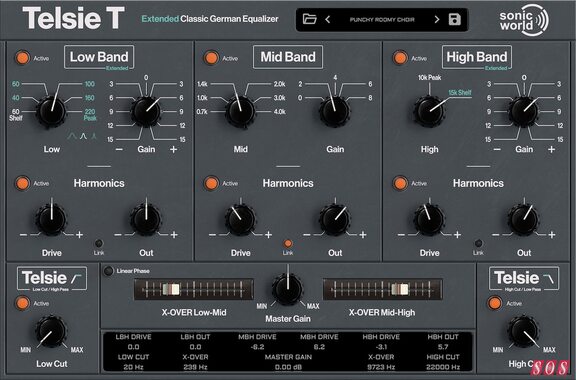576x380 pixels.
Task: Select the 4.0k mid frequency option
Action: 280,111
